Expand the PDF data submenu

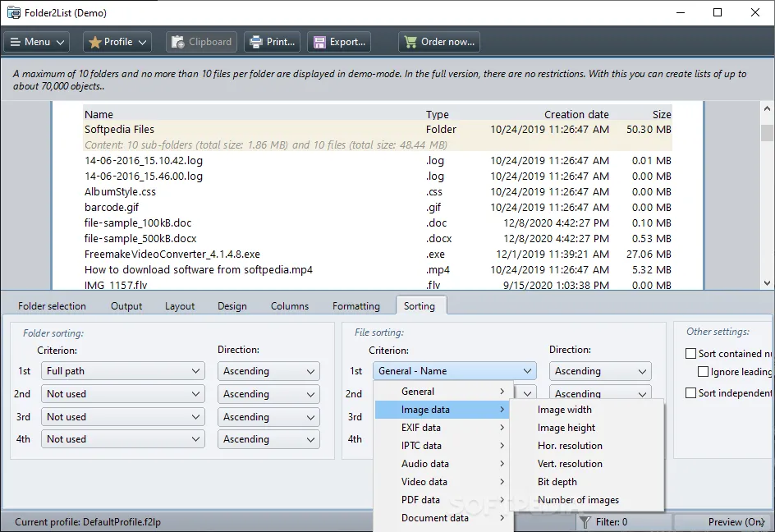(x=444, y=500)
